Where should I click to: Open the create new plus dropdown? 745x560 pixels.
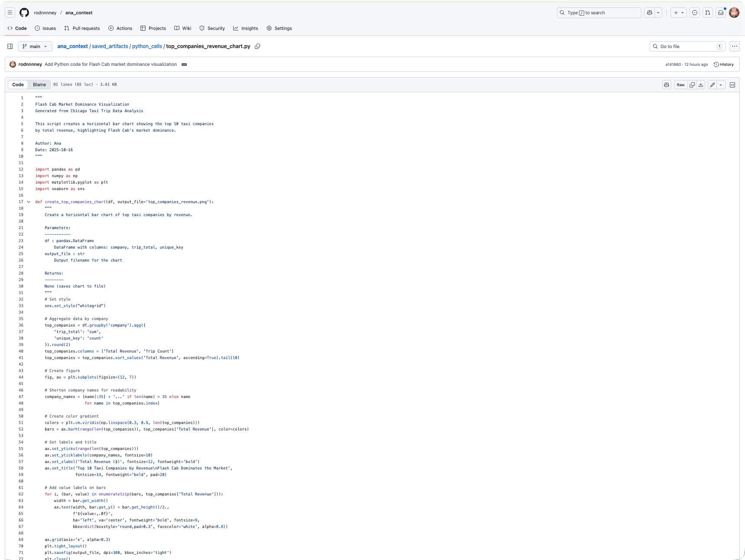pos(679,13)
